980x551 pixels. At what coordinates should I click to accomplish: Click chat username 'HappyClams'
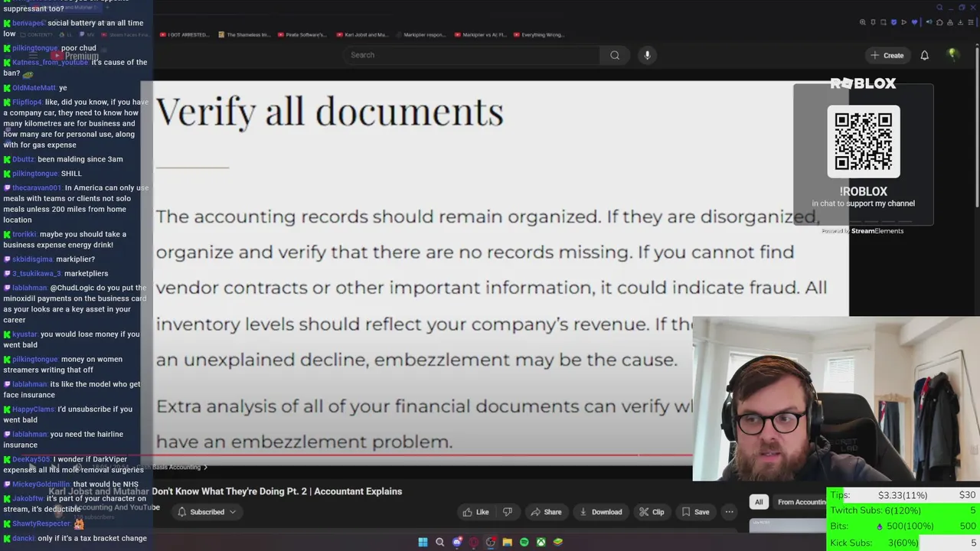click(34, 409)
